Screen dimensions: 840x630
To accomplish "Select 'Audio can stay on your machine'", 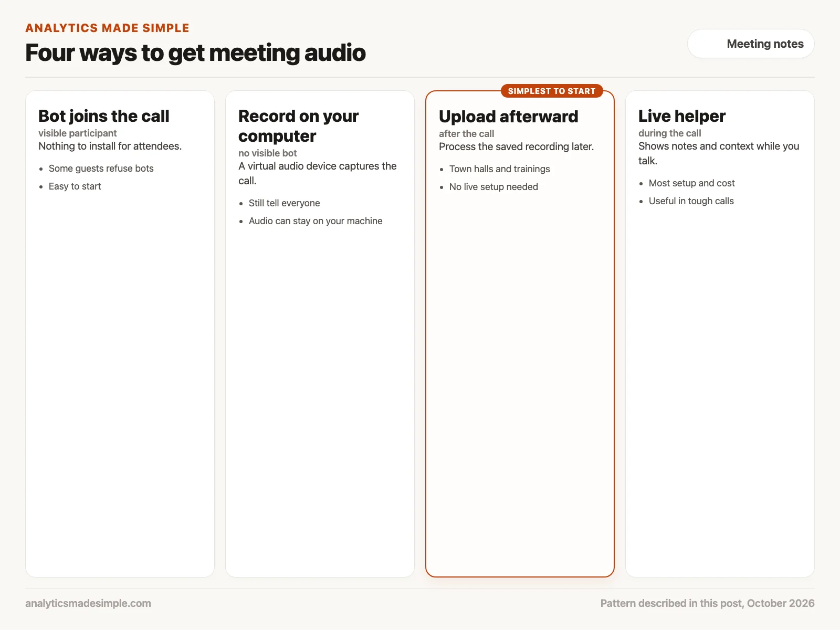I will tap(316, 221).
